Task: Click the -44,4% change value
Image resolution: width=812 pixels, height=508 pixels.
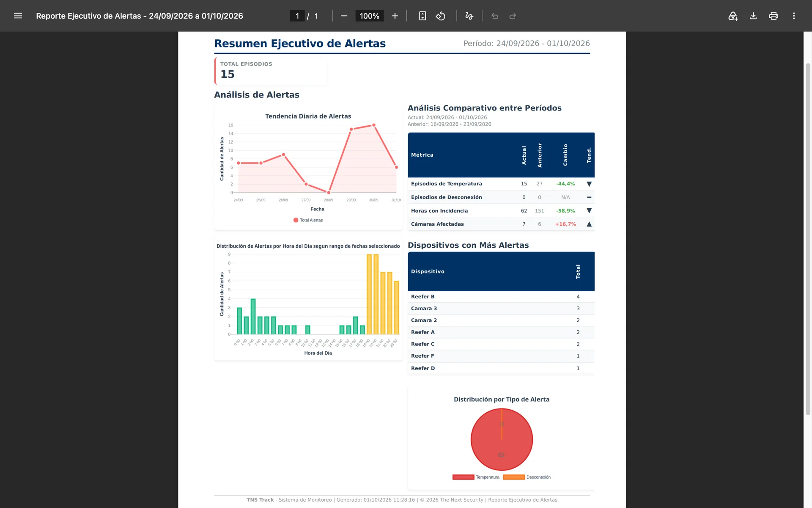Action: pos(565,184)
